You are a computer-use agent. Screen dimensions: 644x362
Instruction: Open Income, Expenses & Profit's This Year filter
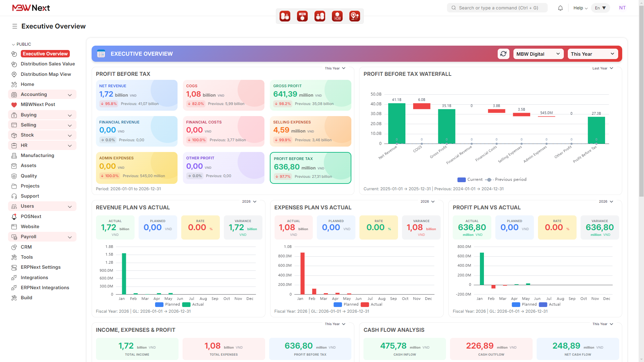tap(335, 324)
